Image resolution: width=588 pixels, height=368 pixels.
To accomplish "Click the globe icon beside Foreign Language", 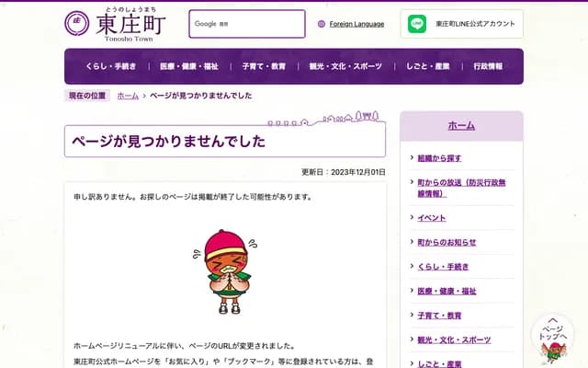I will [x=321, y=25].
